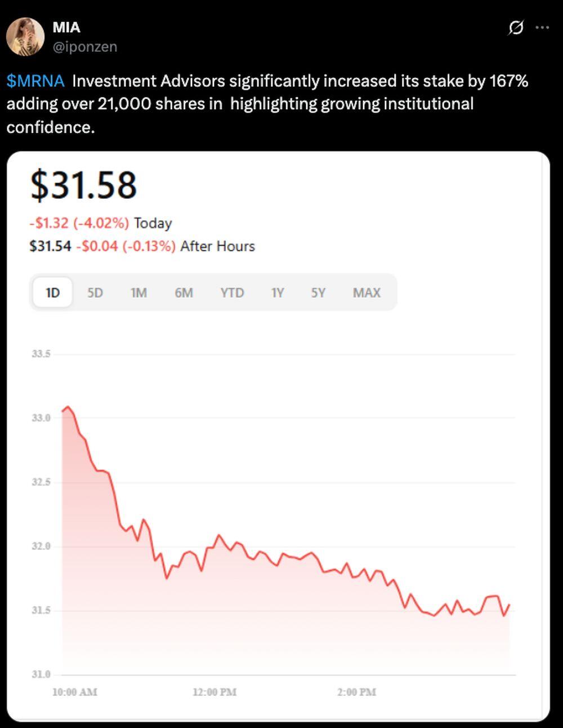Viewport: 563px width, 728px height.
Task: Switch to the 1Y range tab
Action: pos(277,292)
